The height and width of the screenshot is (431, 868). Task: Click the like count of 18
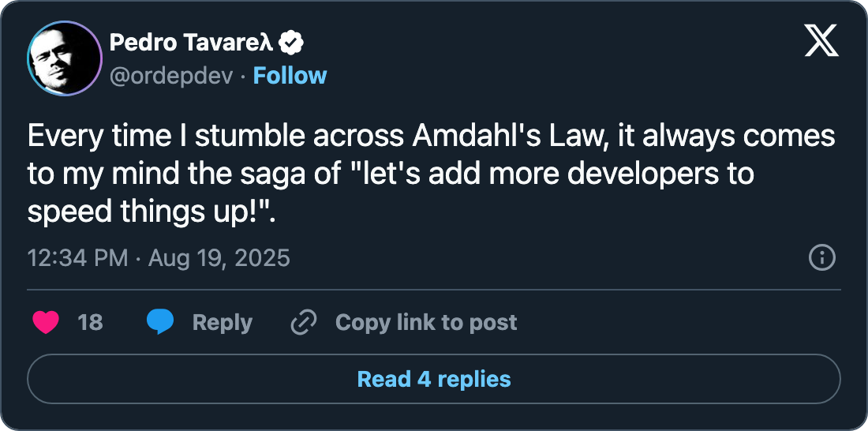click(x=91, y=322)
